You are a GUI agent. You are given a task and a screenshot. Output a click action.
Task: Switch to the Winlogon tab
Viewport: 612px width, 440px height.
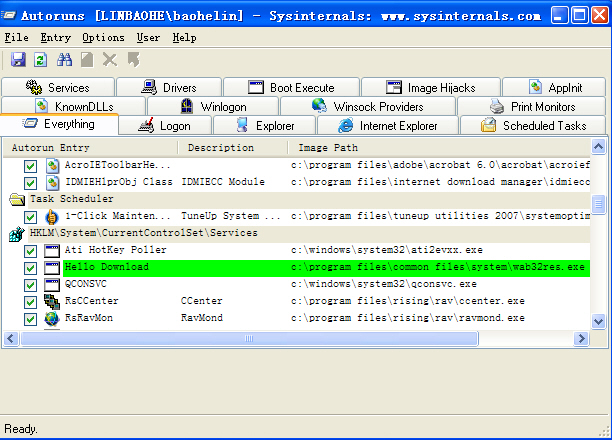[x=213, y=106]
